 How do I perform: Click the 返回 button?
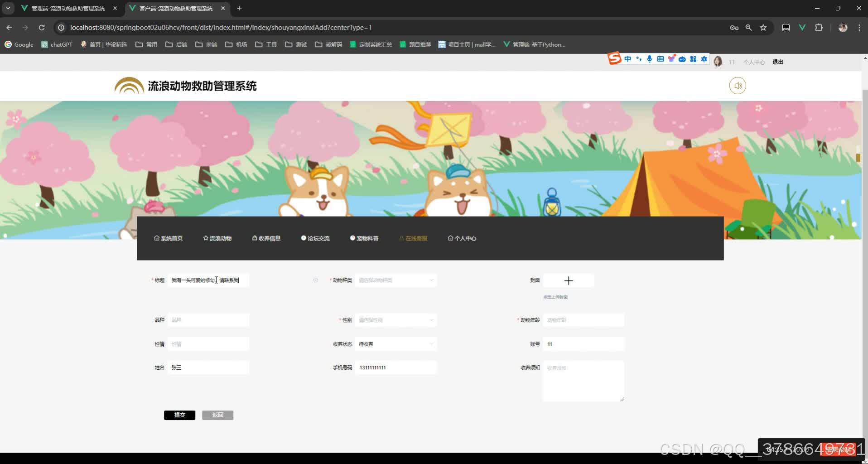click(x=218, y=415)
